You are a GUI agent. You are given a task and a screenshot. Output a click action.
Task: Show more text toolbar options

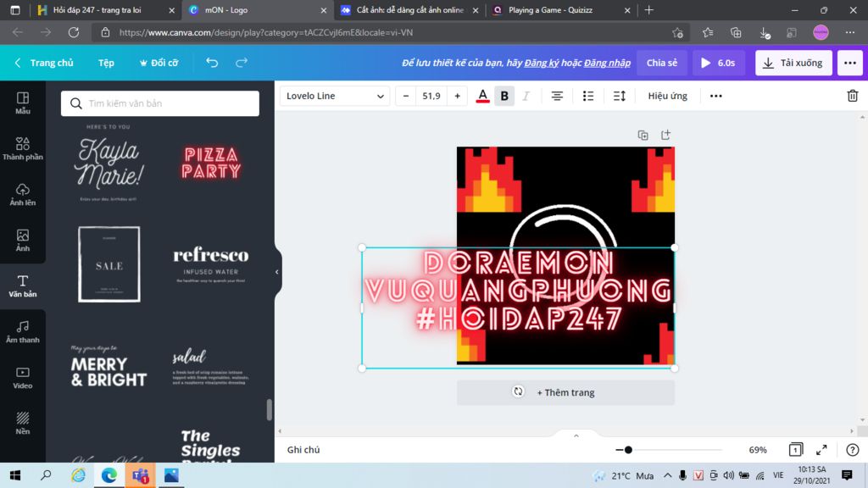pyautogui.click(x=715, y=97)
